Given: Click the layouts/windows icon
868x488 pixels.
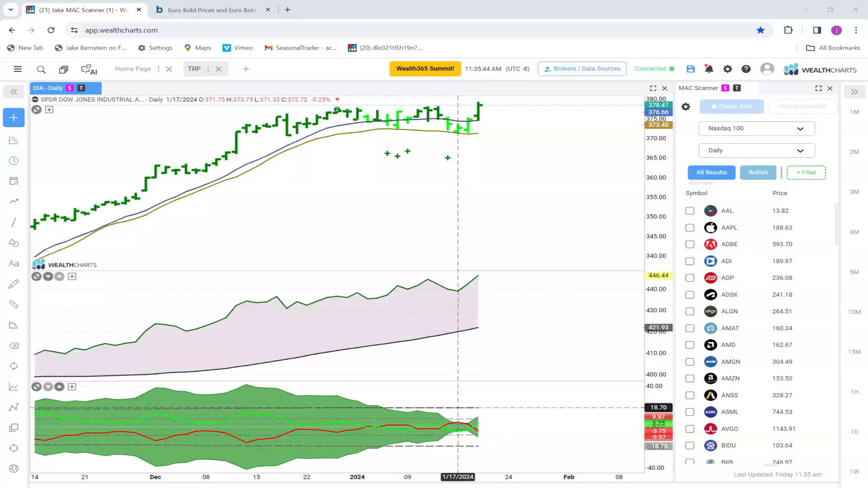Looking at the screenshot, I should tap(64, 69).
